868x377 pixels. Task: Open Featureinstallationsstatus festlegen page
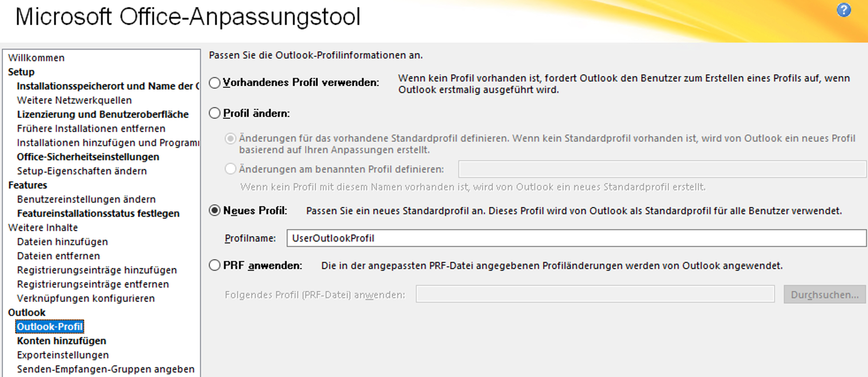[x=98, y=214]
